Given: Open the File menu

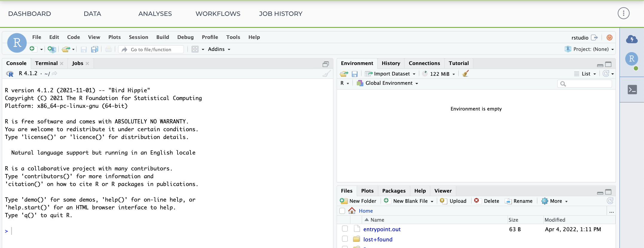Looking at the screenshot, I should 37,37.
